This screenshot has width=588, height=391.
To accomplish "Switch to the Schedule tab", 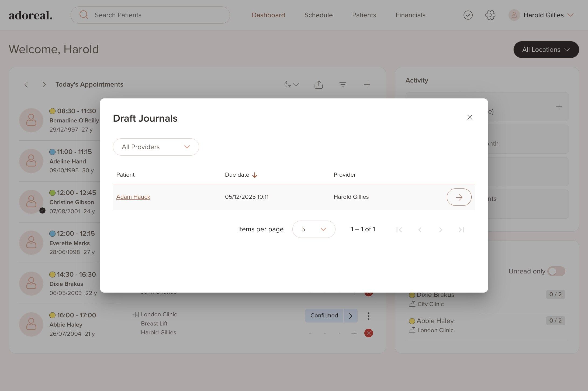I will (x=318, y=15).
